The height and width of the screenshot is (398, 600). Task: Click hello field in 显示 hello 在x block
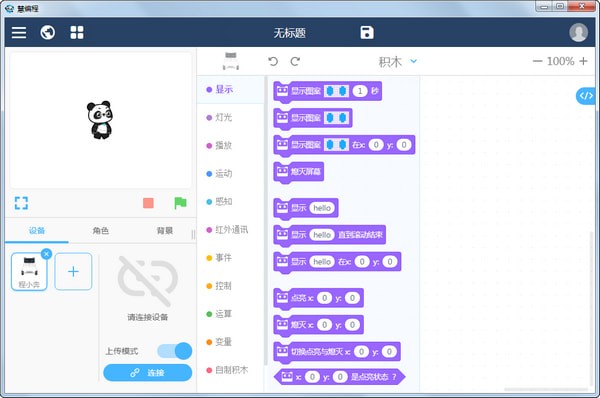point(322,261)
